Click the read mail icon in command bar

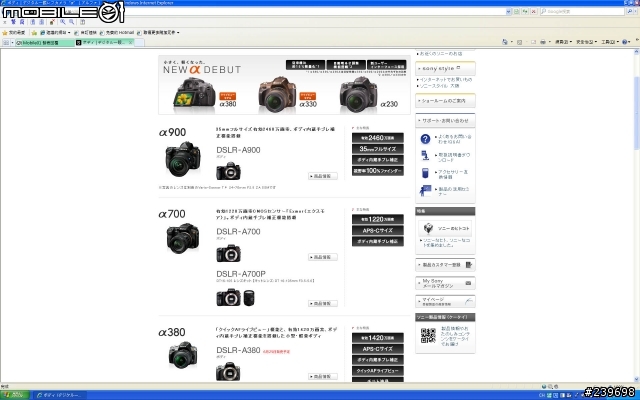click(533, 42)
